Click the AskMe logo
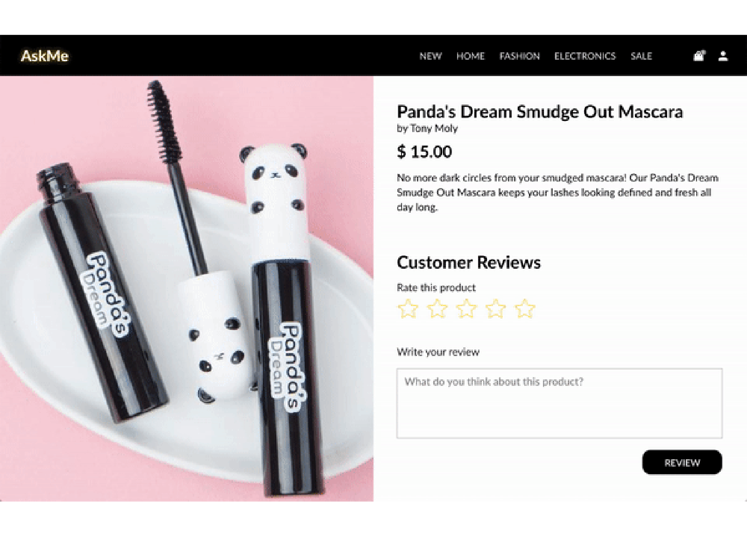This screenshot has width=747, height=560. (45, 56)
